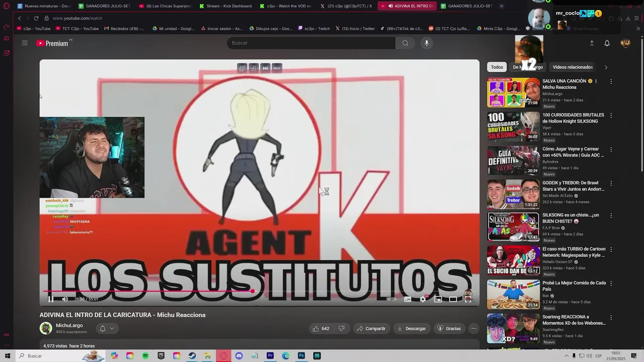This screenshot has height=362, width=644.
Task: Open YouTube notifications bell
Action: pos(607,43)
